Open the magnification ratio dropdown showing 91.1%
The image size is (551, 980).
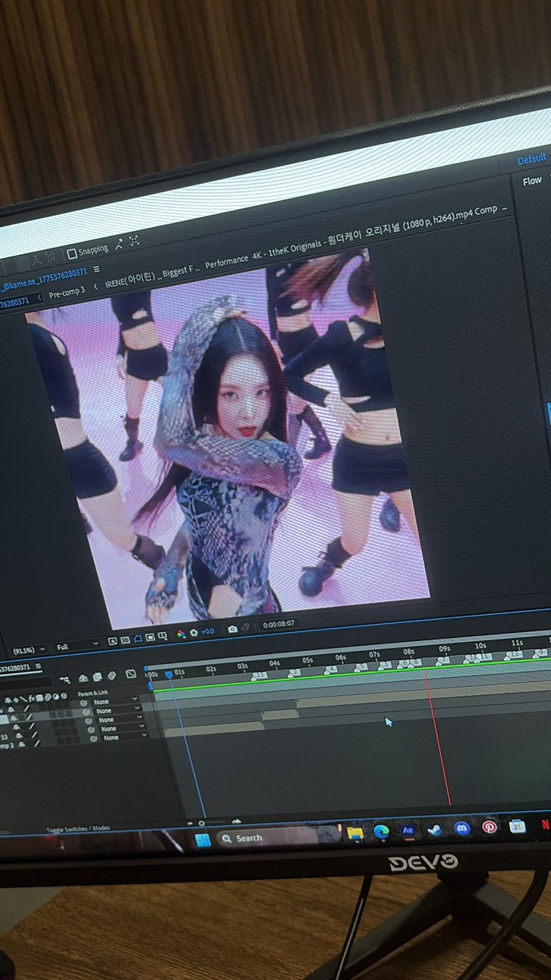click(x=29, y=649)
